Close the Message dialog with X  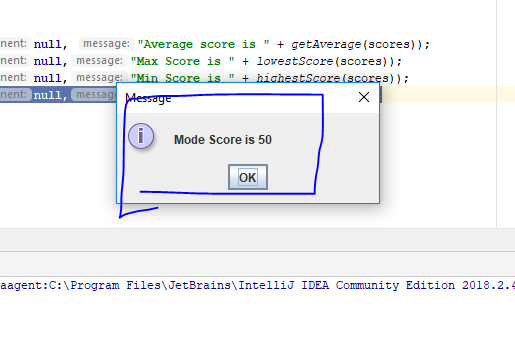364,97
